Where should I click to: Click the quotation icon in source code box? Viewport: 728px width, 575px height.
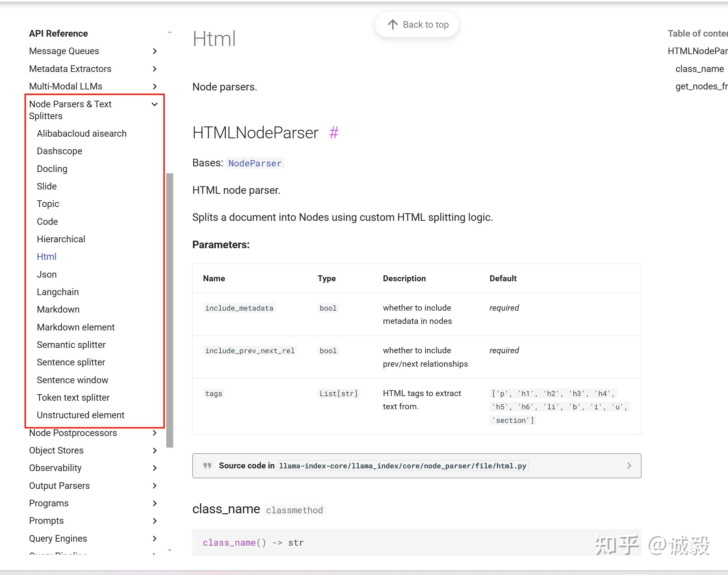[x=207, y=466]
